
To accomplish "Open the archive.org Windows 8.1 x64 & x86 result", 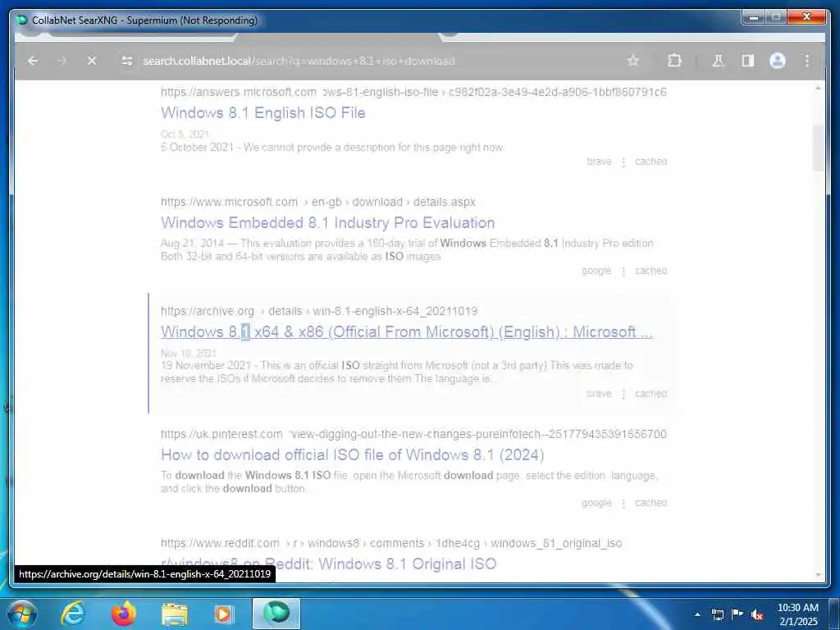I will pos(407,332).
